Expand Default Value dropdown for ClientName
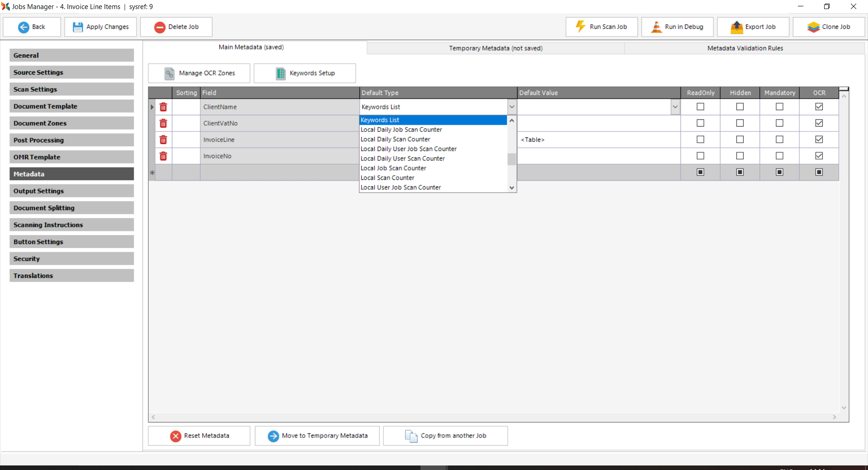This screenshot has height=470, width=868. pos(675,107)
